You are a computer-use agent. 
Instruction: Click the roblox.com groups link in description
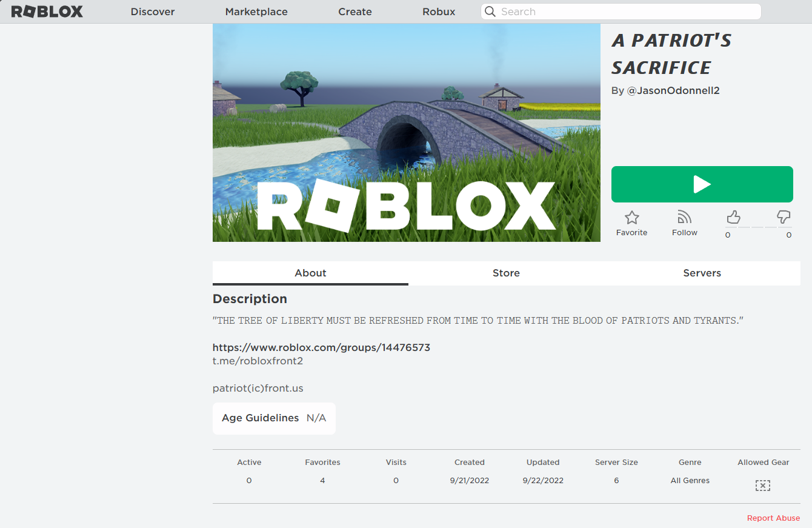click(x=321, y=347)
